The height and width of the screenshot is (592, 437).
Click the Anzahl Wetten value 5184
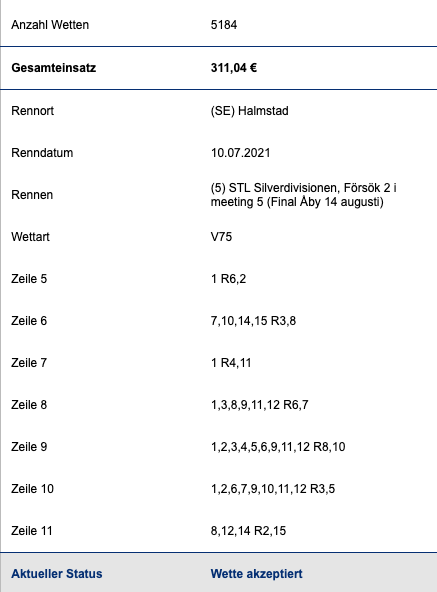[224, 25]
